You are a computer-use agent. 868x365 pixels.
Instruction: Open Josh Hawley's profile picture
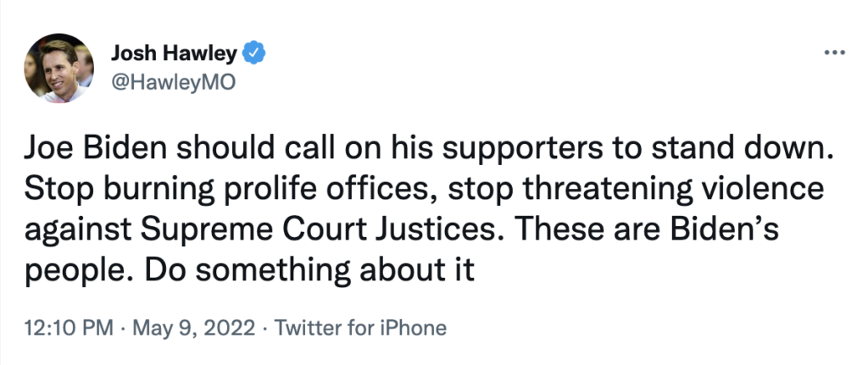point(58,67)
